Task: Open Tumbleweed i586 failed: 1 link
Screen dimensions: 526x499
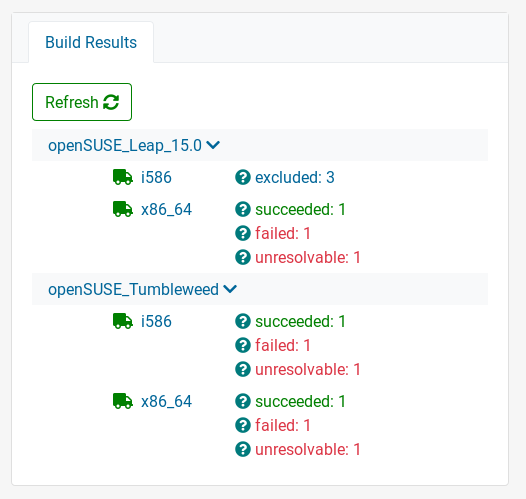Action: tap(283, 345)
